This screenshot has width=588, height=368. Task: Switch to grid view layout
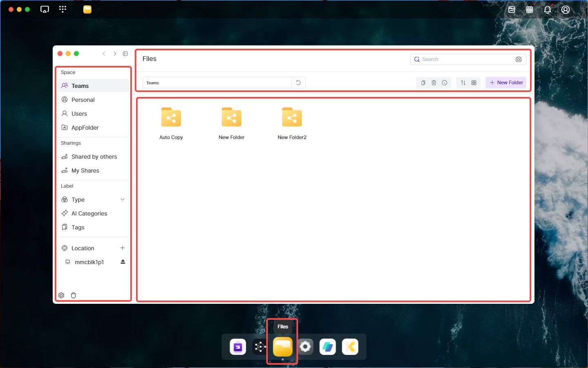pos(474,83)
